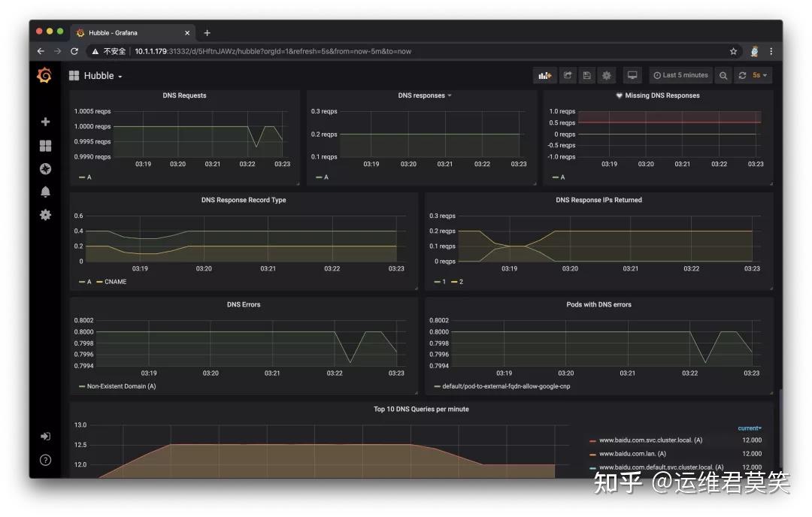The image size is (812, 517).
Task: Save the dashboard via floppy disk icon
Action: point(587,75)
